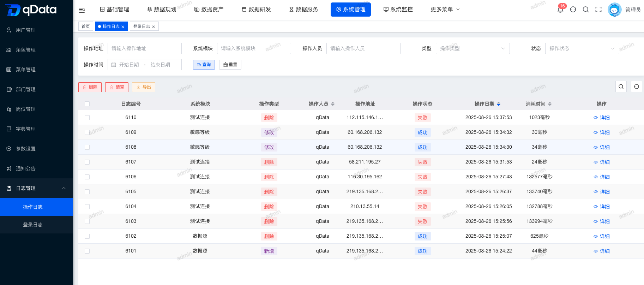Switch to 数据研发 top menu
The width and height of the screenshot is (644, 285).
[256, 10]
